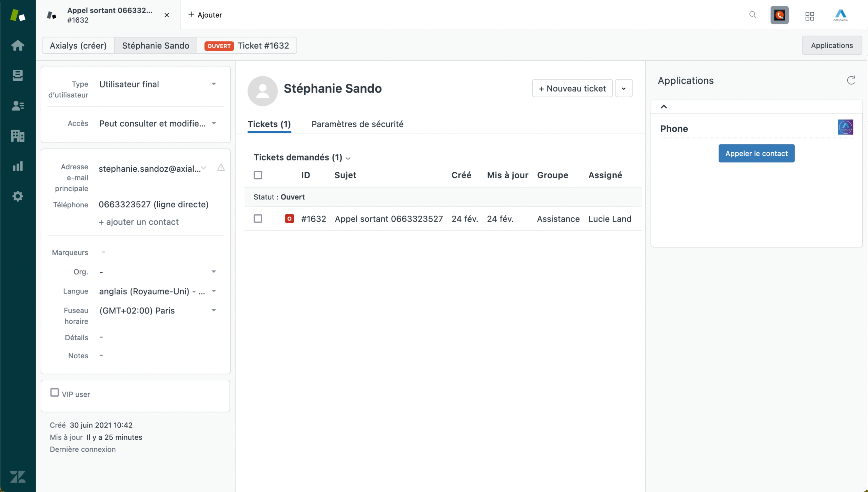Toggle the select-all tickets checkbox
Image resolution: width=868 pixels, height=492 pixels.
click(258, 175)
